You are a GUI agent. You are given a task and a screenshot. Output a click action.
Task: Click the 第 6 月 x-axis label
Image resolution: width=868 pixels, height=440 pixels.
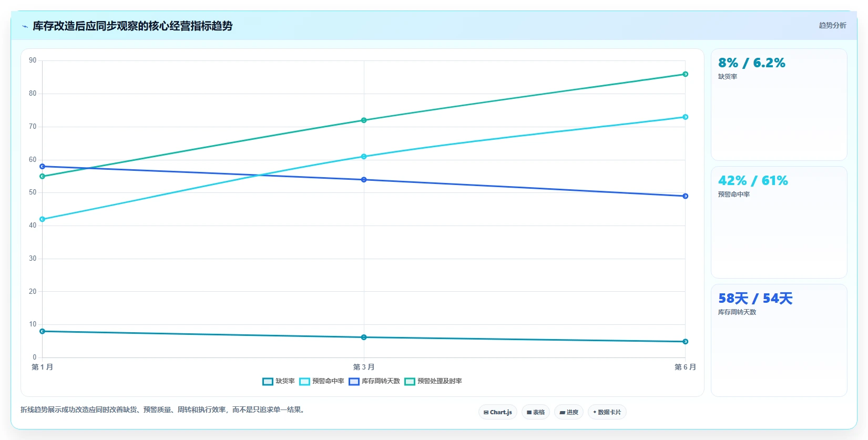point(685,367)
